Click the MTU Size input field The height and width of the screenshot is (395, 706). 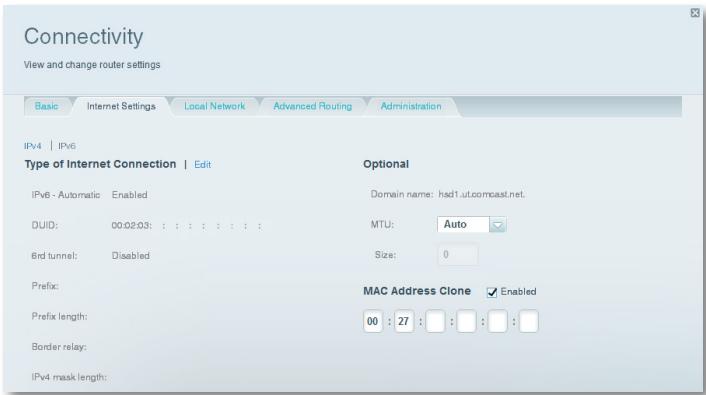[457, 255]
